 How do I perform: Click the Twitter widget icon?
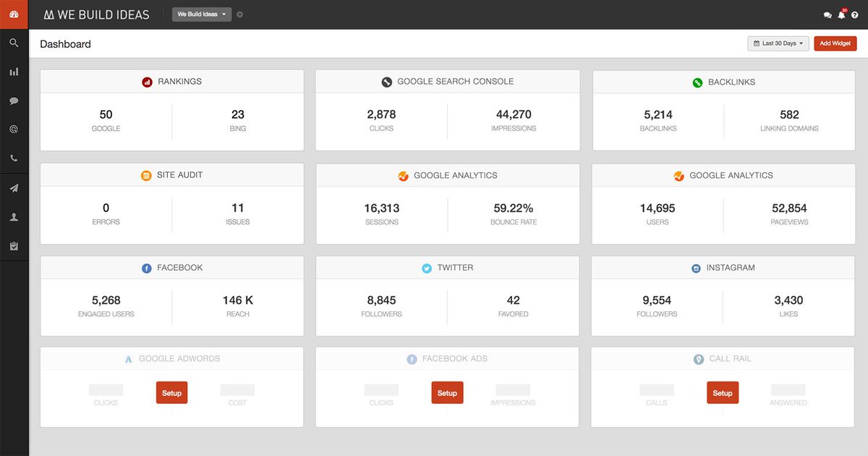[x=427, y=269]
